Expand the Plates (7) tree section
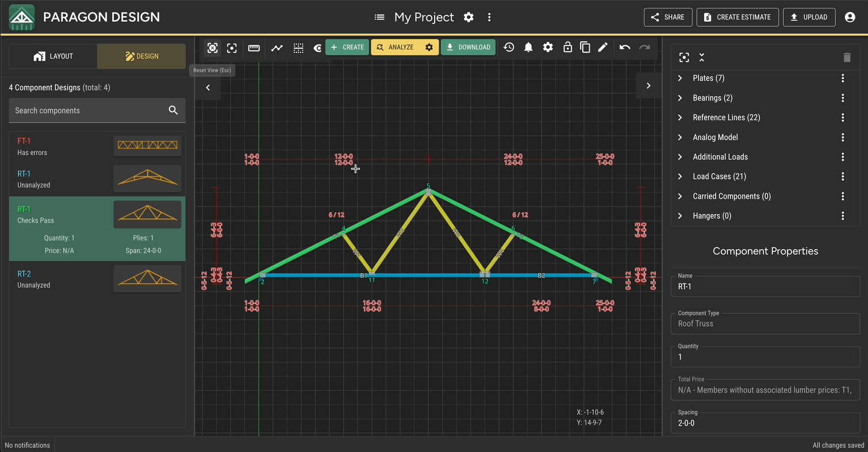 click(680, 78)
